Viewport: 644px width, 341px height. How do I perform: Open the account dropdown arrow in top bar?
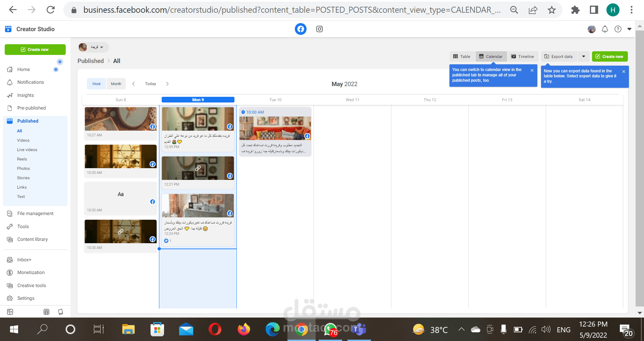pos(629,29)
